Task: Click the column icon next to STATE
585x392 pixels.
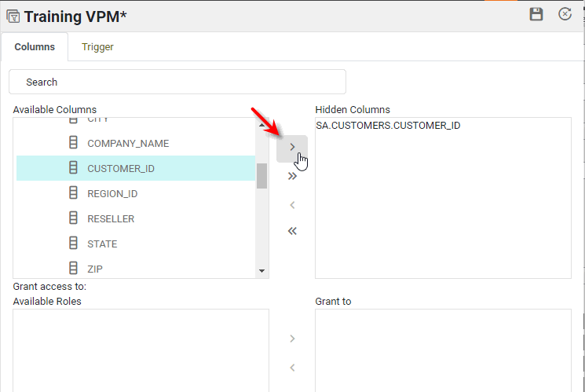Action: (74, 244)
